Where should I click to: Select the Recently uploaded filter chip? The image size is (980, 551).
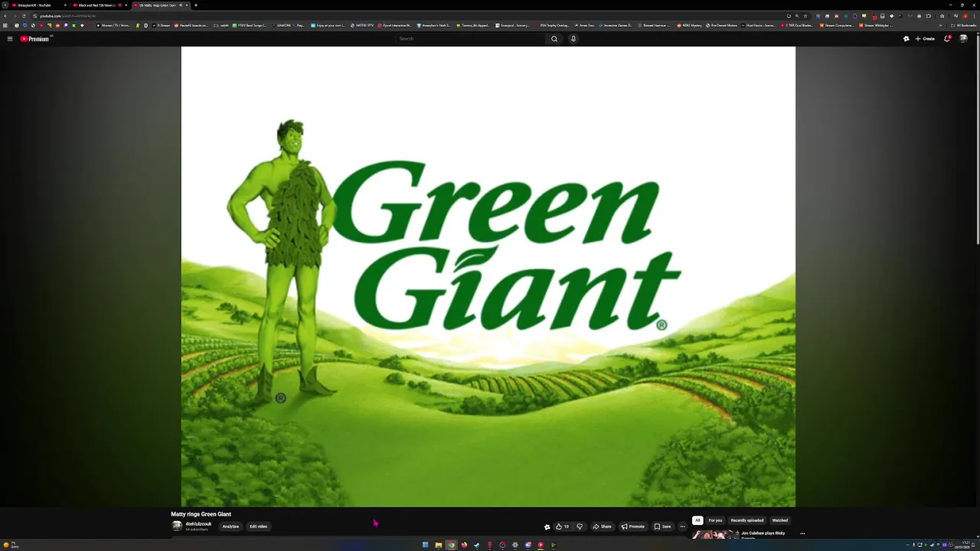pos(746,520)
